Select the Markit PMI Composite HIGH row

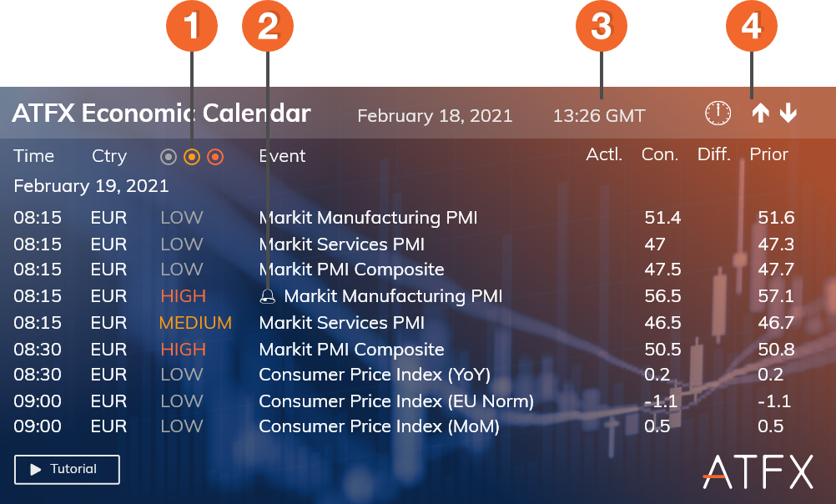(x=351, y=350)
